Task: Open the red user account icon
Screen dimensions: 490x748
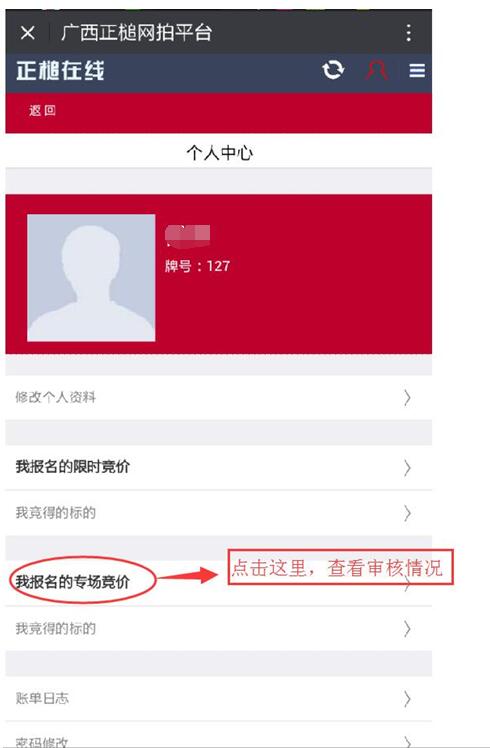Action: pos(376,71)
